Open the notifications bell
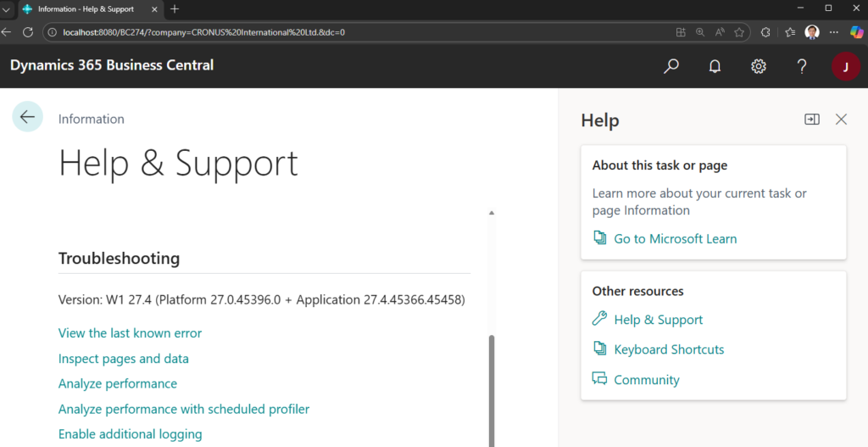 [x=715, y=66]
